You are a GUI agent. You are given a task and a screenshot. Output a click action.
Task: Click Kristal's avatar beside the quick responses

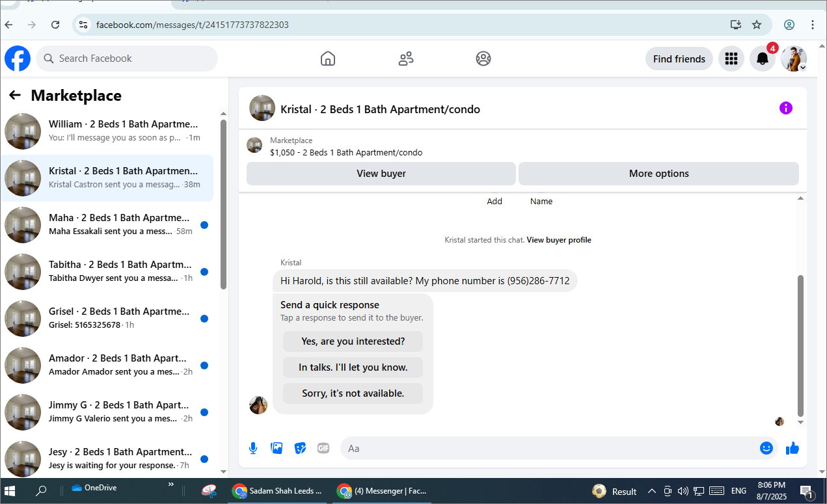258,405
